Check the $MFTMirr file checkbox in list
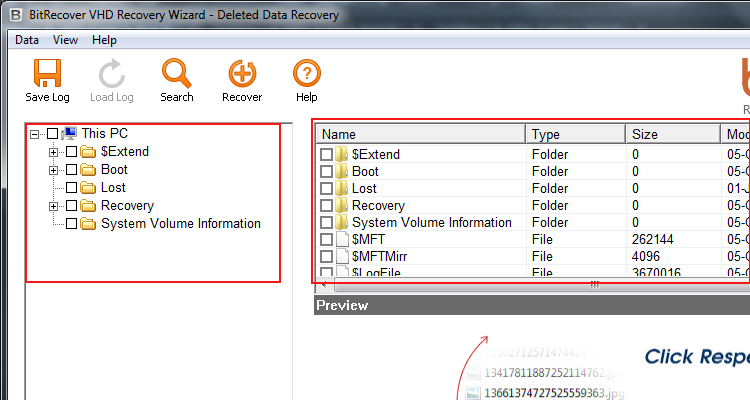The width and height of the screenshot is (750, 400). click(x=326, y=256)
